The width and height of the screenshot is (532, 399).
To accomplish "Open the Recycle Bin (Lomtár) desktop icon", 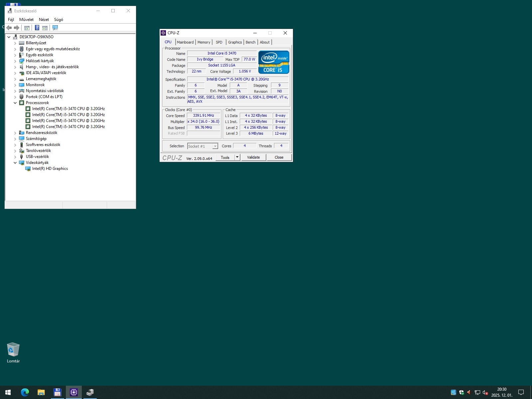I will pos(13,353).
